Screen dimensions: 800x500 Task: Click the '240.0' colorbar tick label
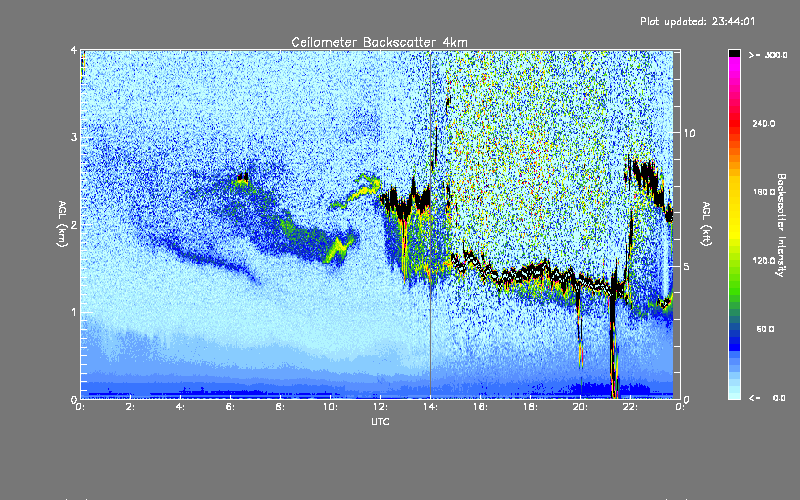coord(764,123)
